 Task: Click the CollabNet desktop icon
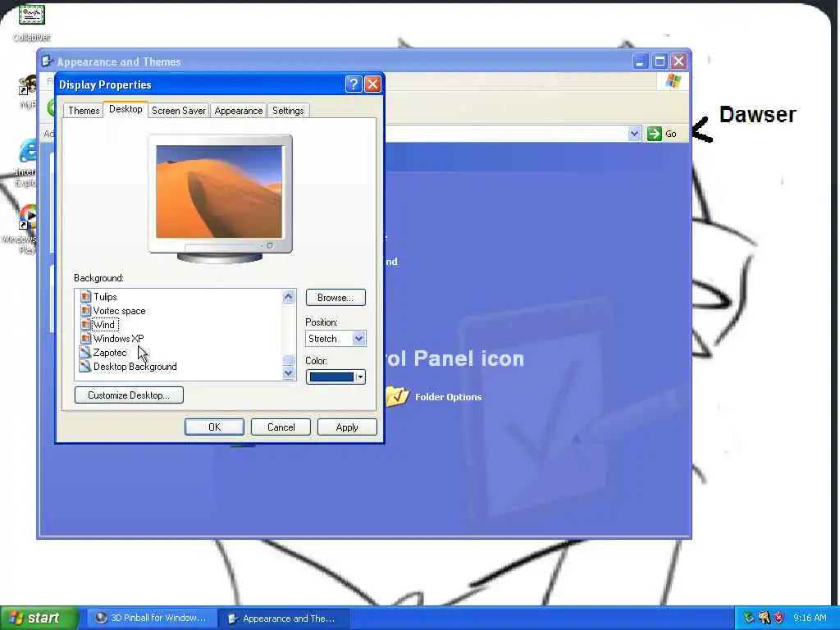click(32, 15)
